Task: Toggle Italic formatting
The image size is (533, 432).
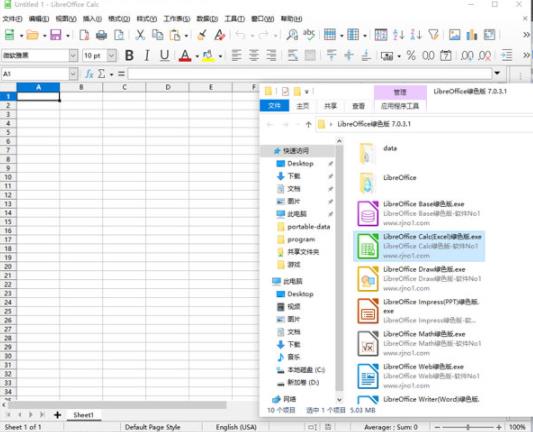Action: [147, 55]
